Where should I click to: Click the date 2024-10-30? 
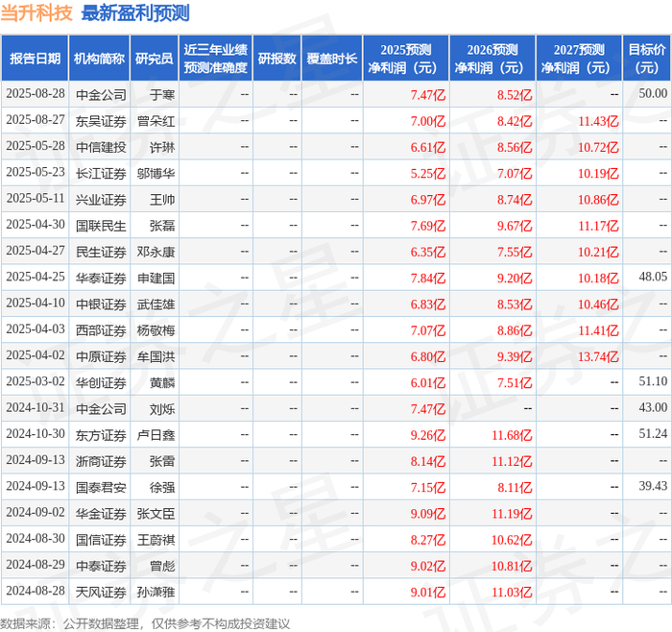(36, 434)
